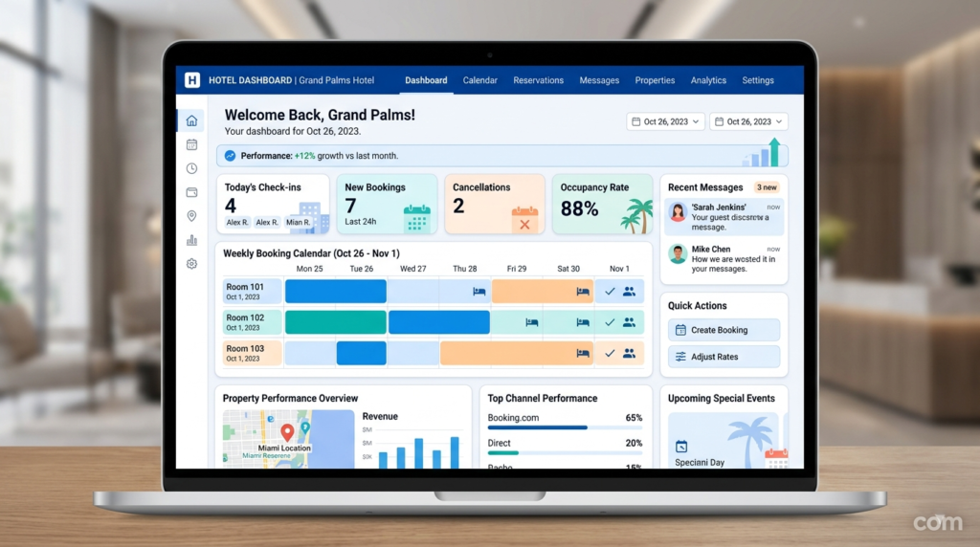The height and width of the screenshot is (547, 980).
Task: Switch to the Analytics tab
Action: pyautogui.click(x=708, y=80)
